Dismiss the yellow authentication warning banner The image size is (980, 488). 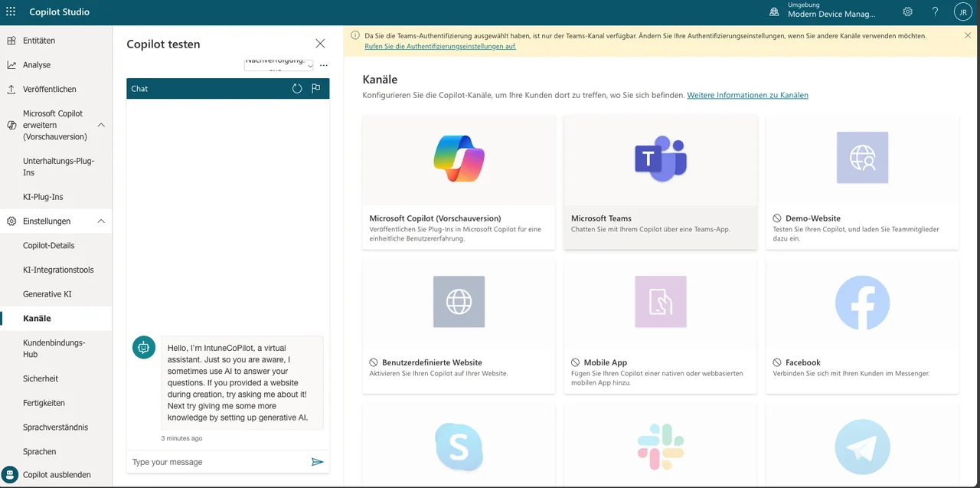(968, 35)
